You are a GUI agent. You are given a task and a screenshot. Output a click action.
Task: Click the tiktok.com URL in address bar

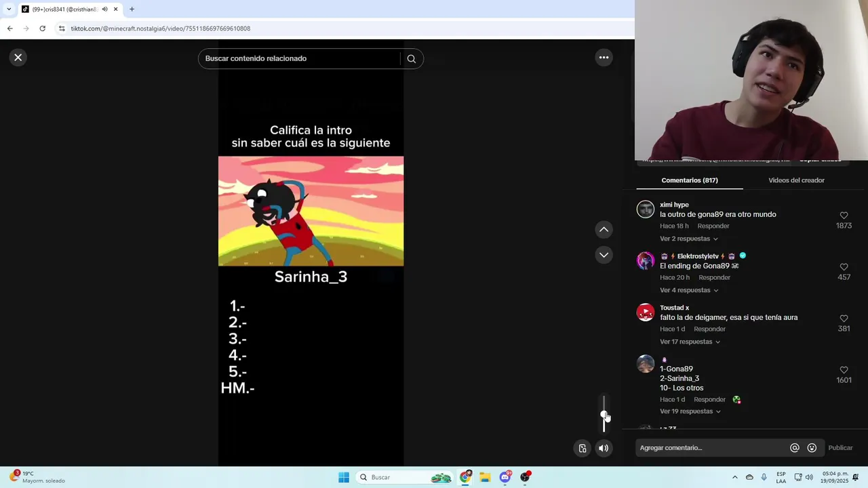click(x=161, y=28)
